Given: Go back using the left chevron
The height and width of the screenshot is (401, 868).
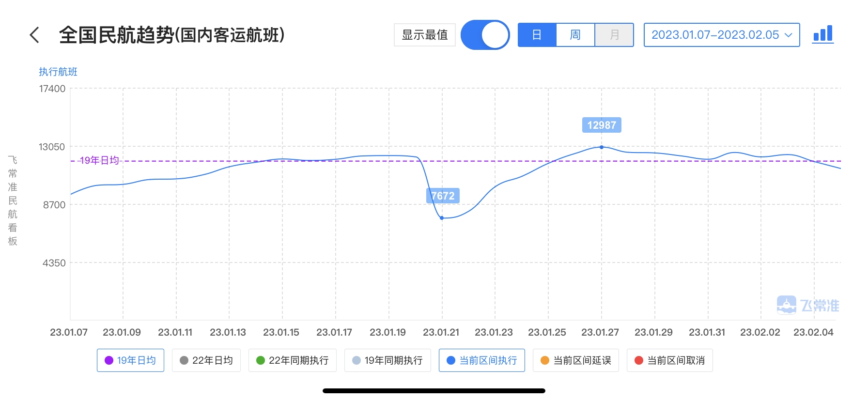Looking at the screenshot, I should pos(34,35).
